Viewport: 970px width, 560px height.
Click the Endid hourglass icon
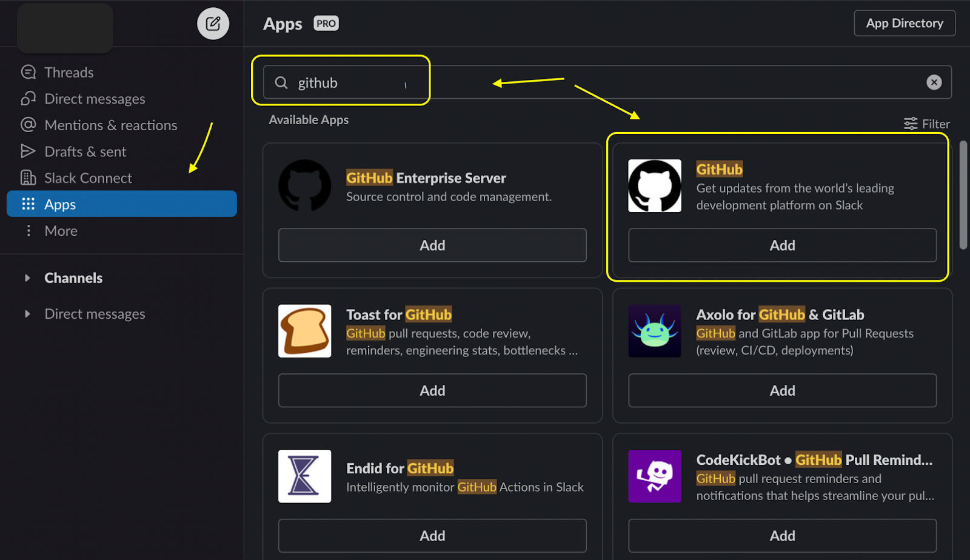coord(305,476)
